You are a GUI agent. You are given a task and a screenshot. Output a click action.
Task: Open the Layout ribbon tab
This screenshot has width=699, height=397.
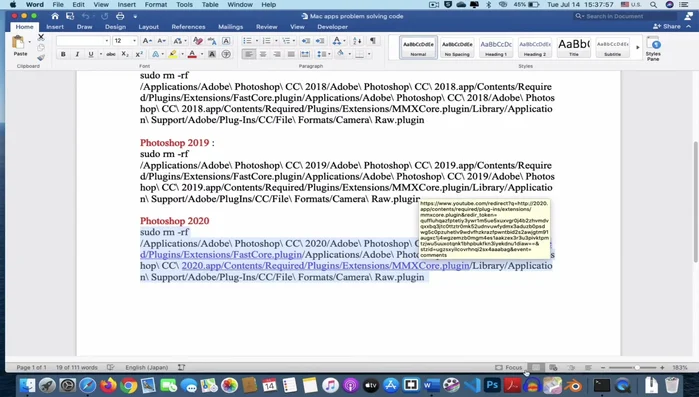click(148, 27)
